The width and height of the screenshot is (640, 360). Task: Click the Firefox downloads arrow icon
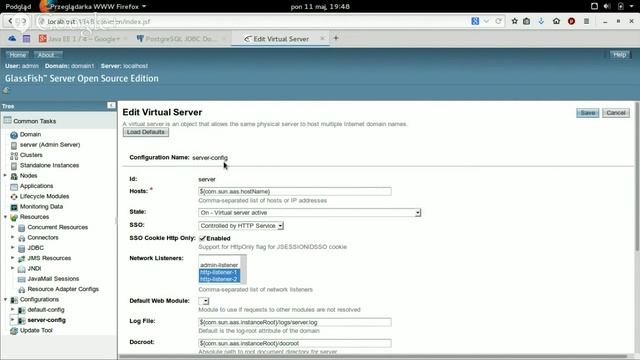541,21
